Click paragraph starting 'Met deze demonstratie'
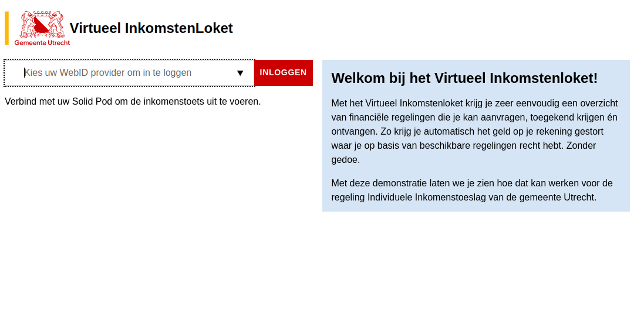Viewport: 644px width, 321px height. point(473,190)
